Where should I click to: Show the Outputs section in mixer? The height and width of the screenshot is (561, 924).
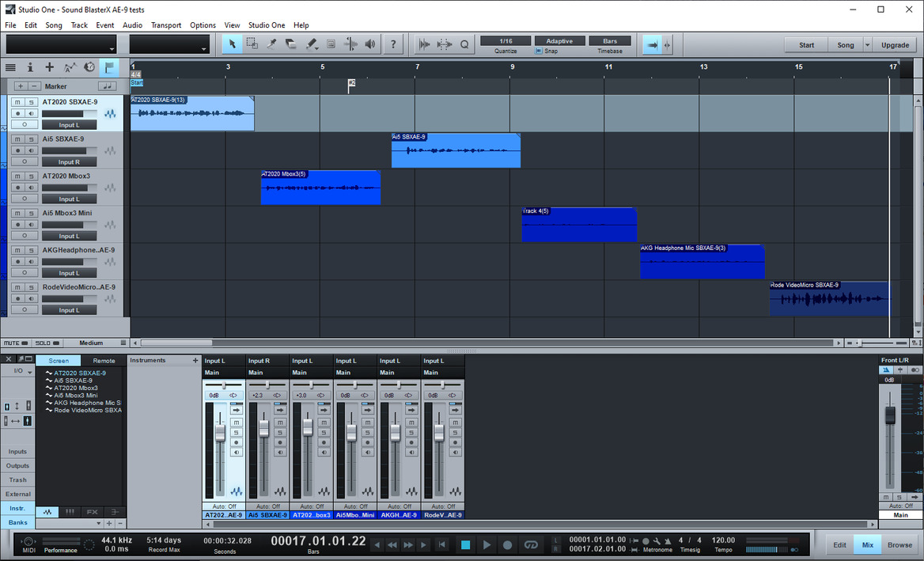point(17,465)
